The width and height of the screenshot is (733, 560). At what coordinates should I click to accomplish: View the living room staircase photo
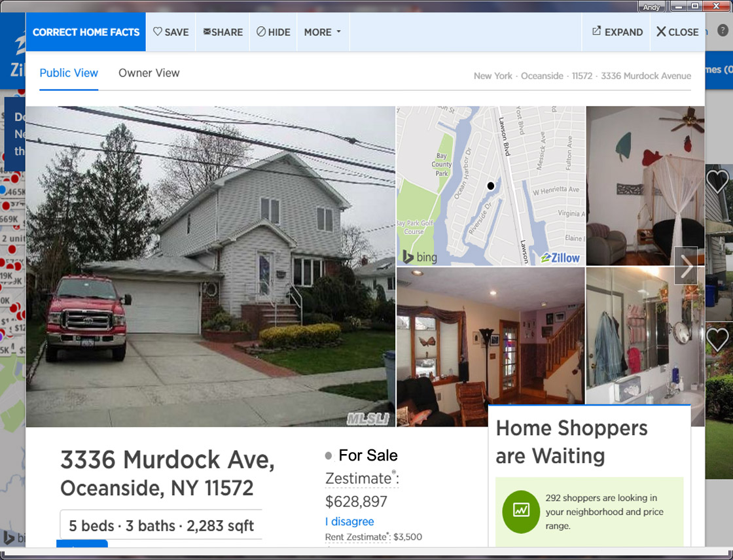coord(490,346)
